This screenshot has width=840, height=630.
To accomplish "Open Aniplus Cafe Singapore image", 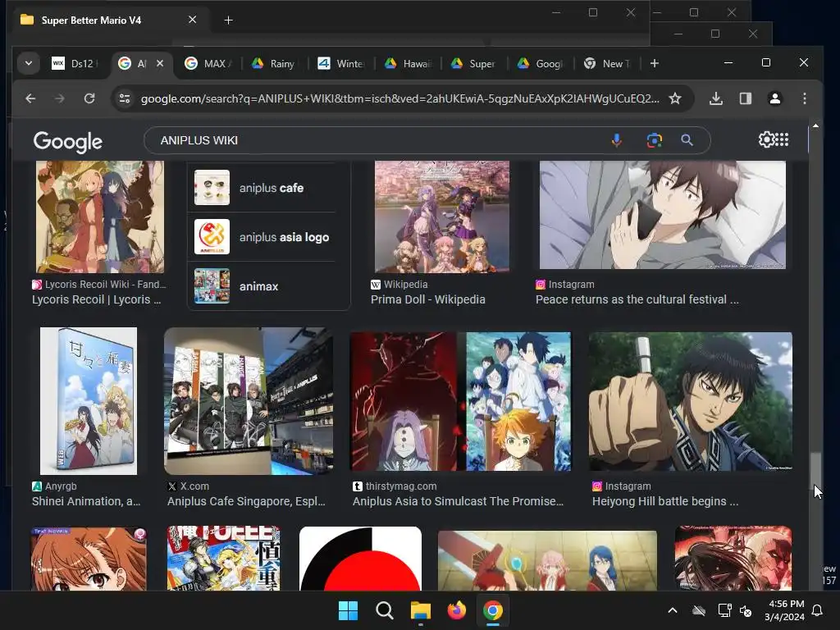I will (249, 400).
